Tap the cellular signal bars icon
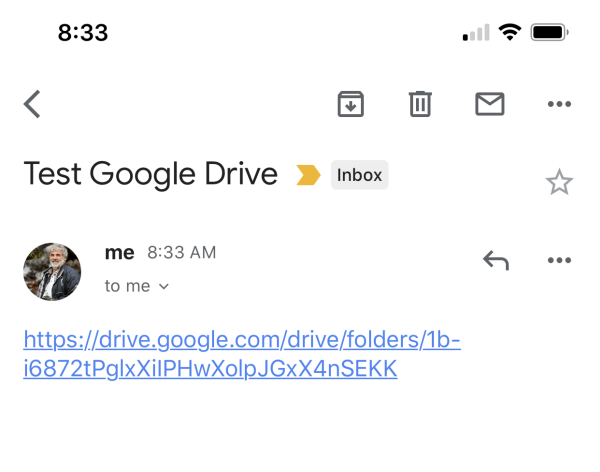Viewport: 600px width, 472px height. (x=476, y=33)
